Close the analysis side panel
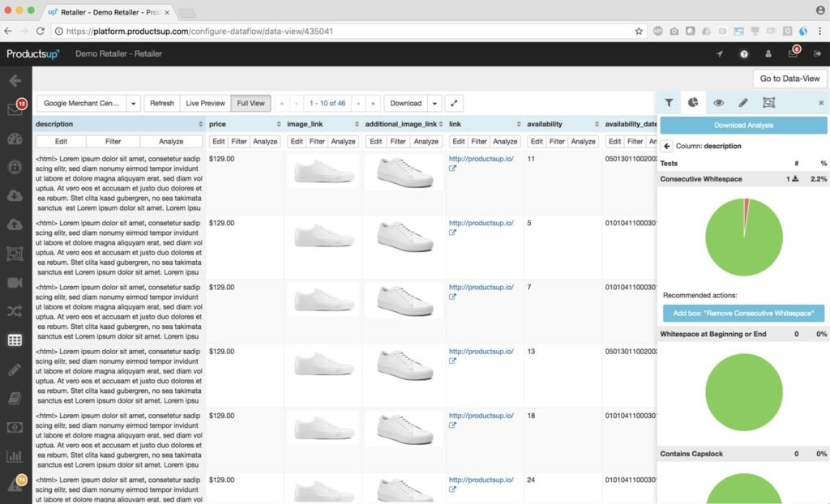This screenshot has height=504, width=830. [x=821, y=103]
